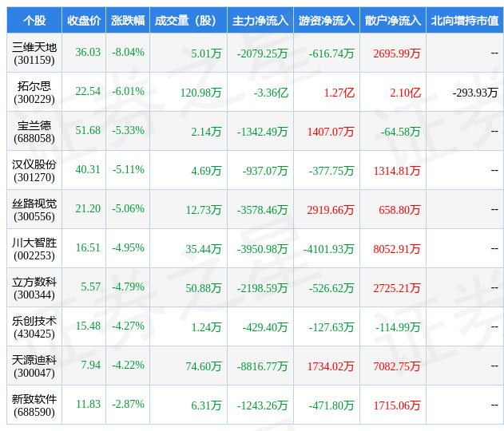Image resolution: width=504 pixels, height=431 pixels.
Task: Select stock 三维天地 (301159)
Action: point(34,53)
